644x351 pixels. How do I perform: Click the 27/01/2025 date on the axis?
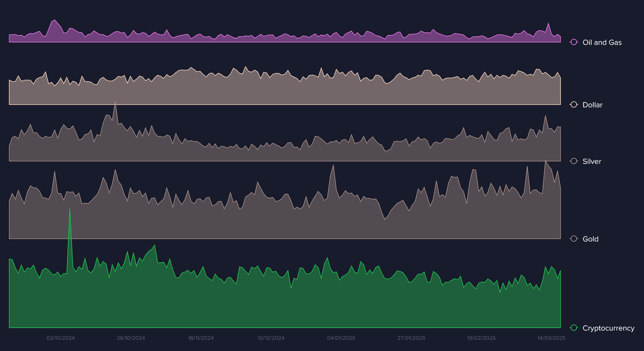click(x=411, y=338)
